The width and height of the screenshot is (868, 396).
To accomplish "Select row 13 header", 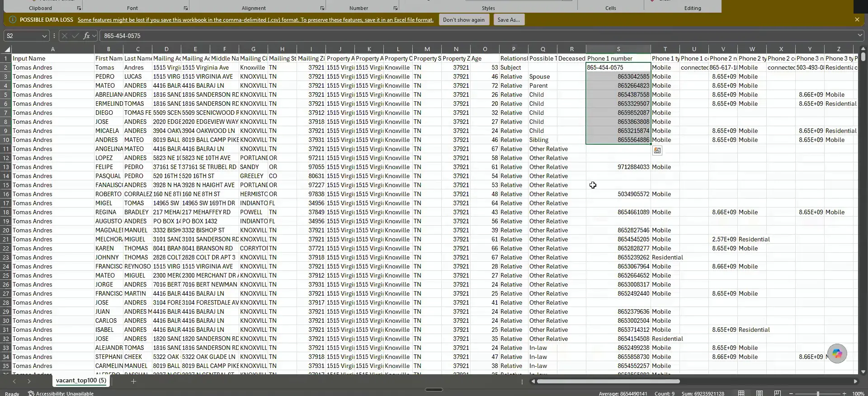I will [6, 167].
